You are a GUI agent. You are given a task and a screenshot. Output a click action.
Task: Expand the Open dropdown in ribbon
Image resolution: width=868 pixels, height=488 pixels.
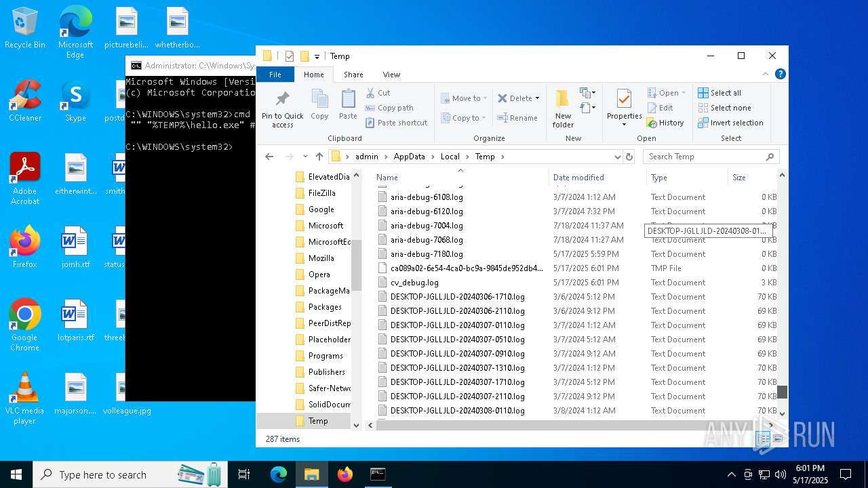click(x=667, y=93)
